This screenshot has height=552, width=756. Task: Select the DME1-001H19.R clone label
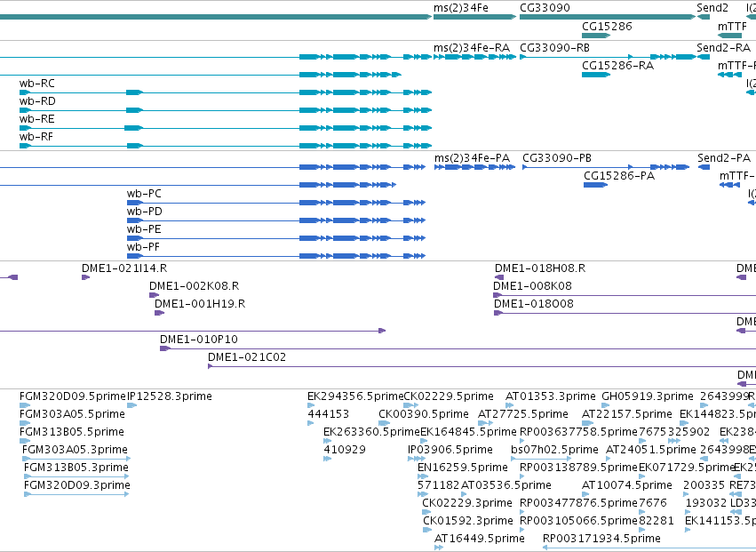[x=200, y=304]
